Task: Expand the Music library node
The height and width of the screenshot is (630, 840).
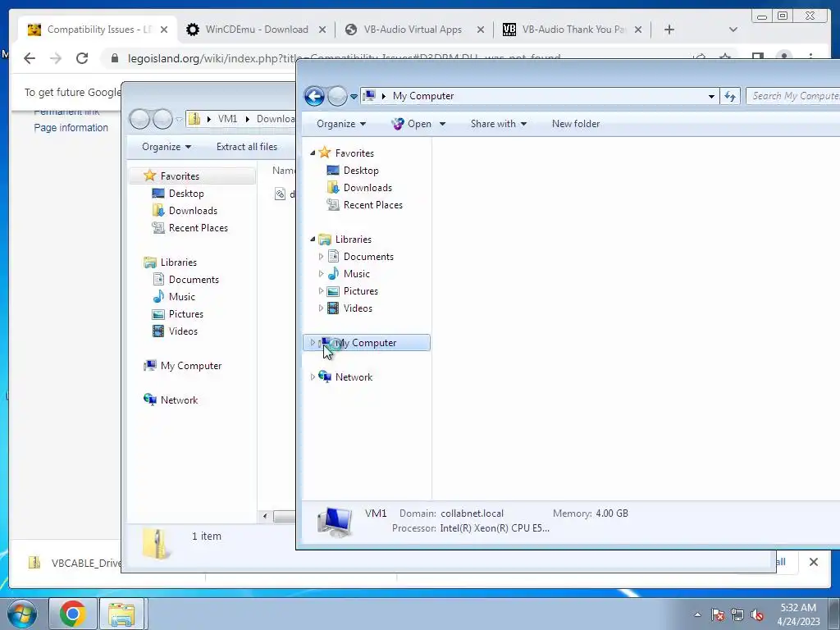Action: click(x=321, y=274)
